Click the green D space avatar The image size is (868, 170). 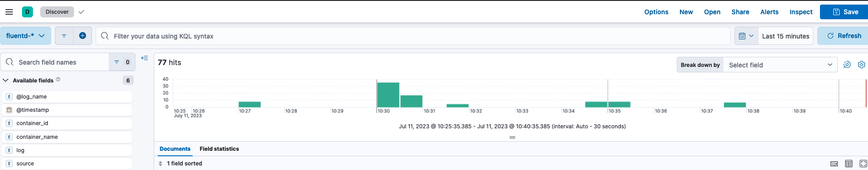(x=27, y=12)
